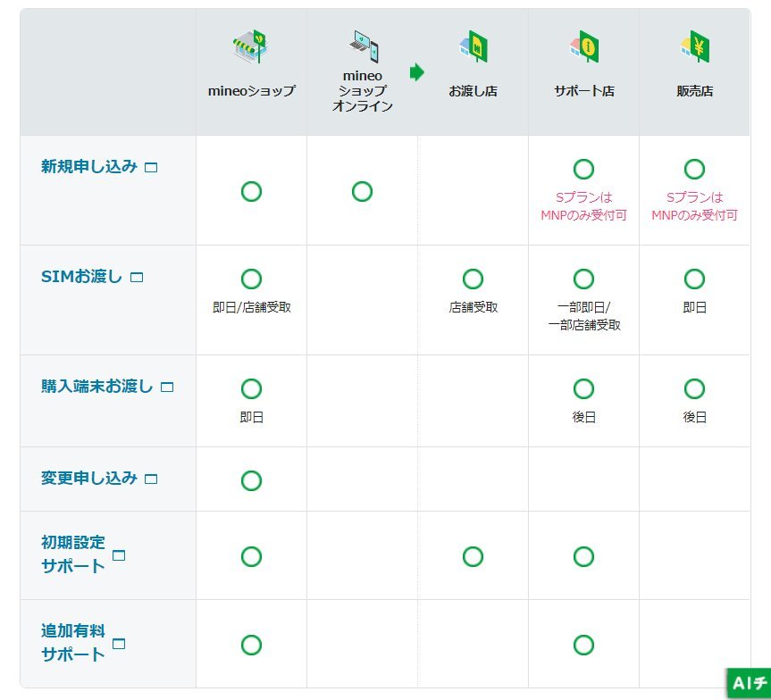Click the お渡し店 header icon
The image size is (771, 700).
pos(473,48)
